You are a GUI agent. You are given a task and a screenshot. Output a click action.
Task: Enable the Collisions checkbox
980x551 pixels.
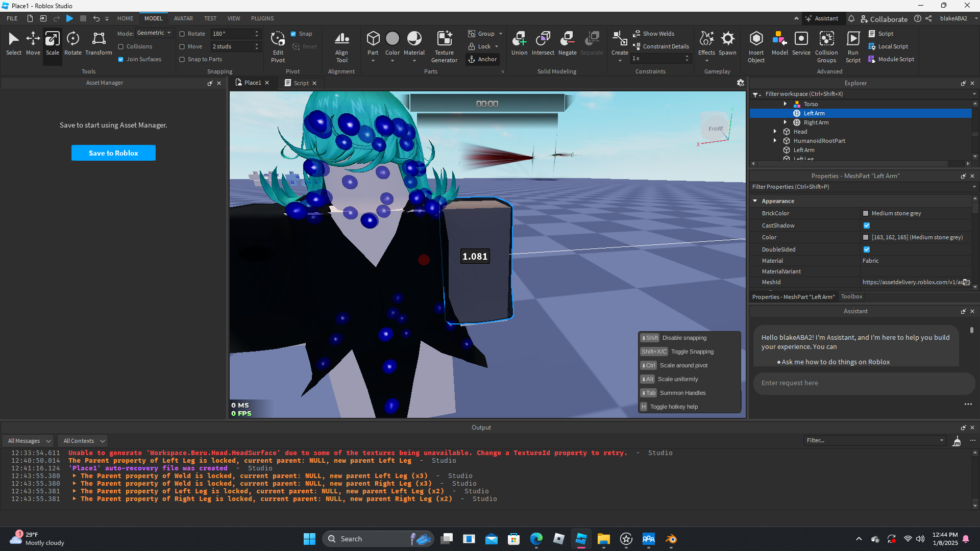pyautogui.click(x=121, y=46)
